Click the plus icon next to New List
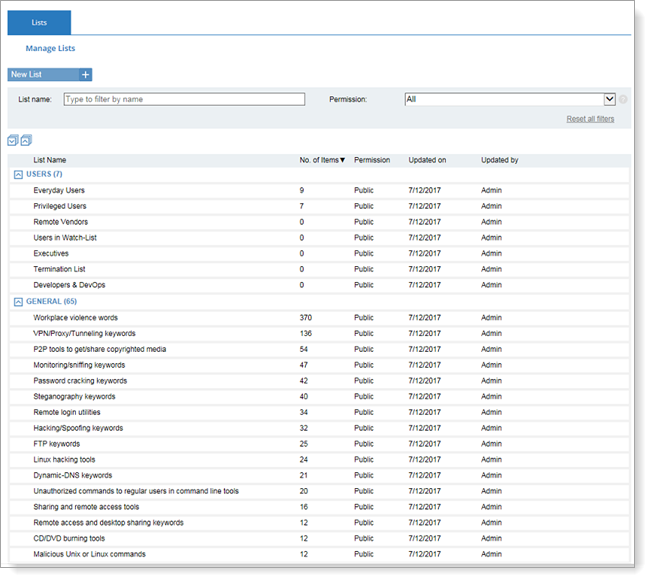The width and height of the screenshot is (653, 586). [85, 75]
